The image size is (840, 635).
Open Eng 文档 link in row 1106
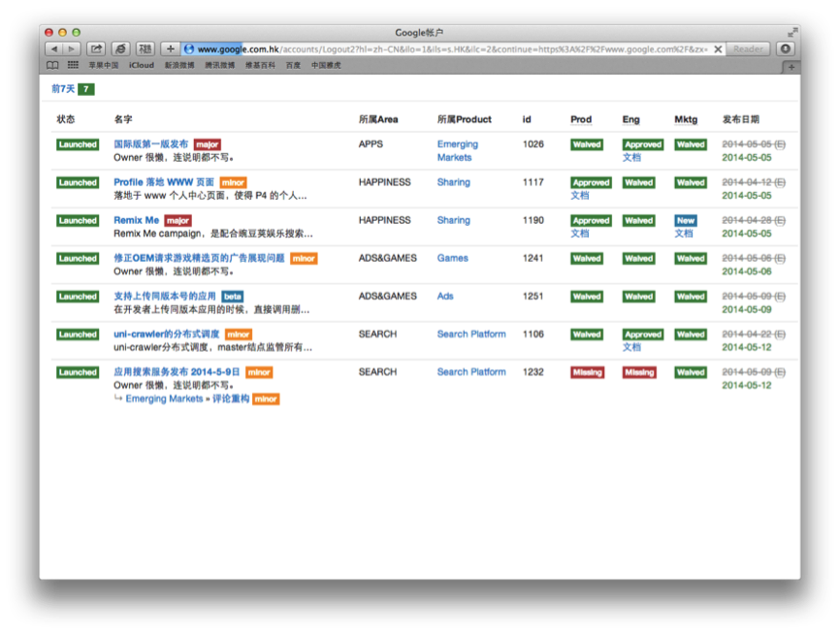(631, 347)
